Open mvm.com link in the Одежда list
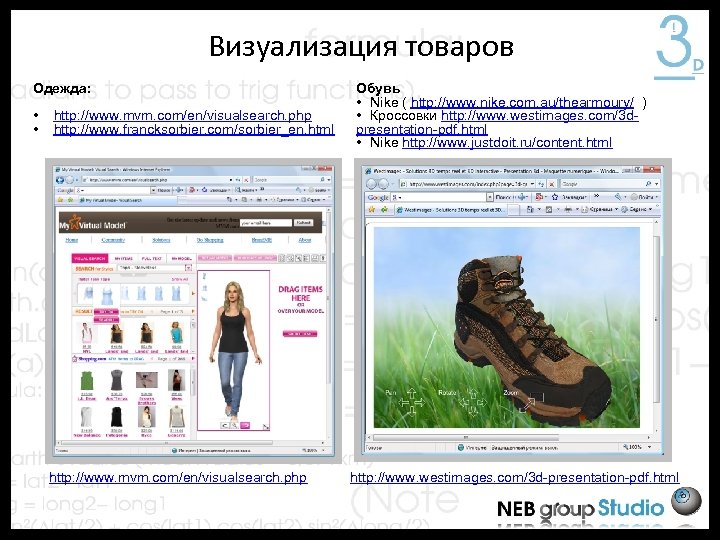 (x=182, y=115)
